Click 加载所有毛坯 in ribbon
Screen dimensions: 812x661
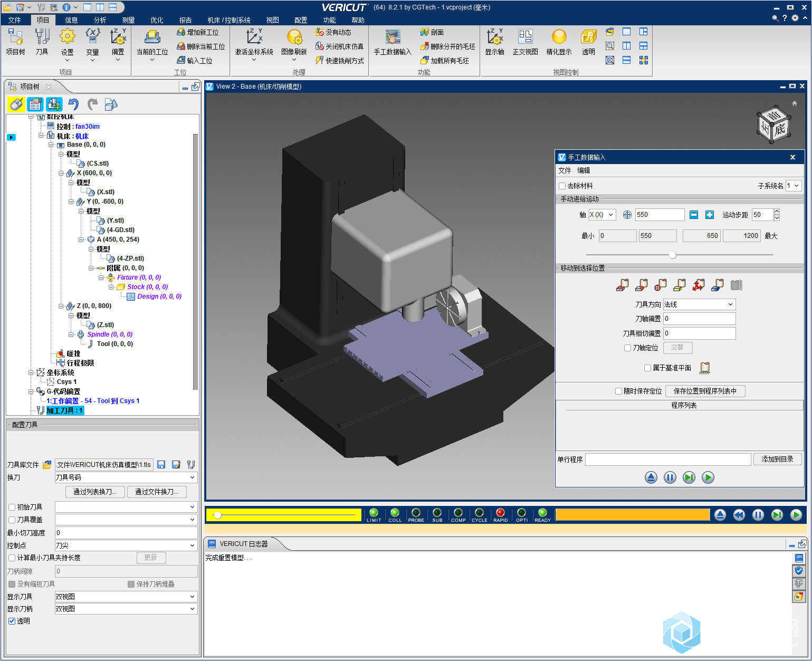445,61
